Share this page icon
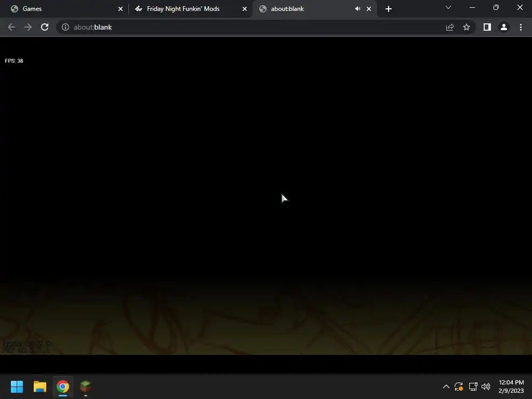This screenshot has height=399, width=532. coord(450,27)
